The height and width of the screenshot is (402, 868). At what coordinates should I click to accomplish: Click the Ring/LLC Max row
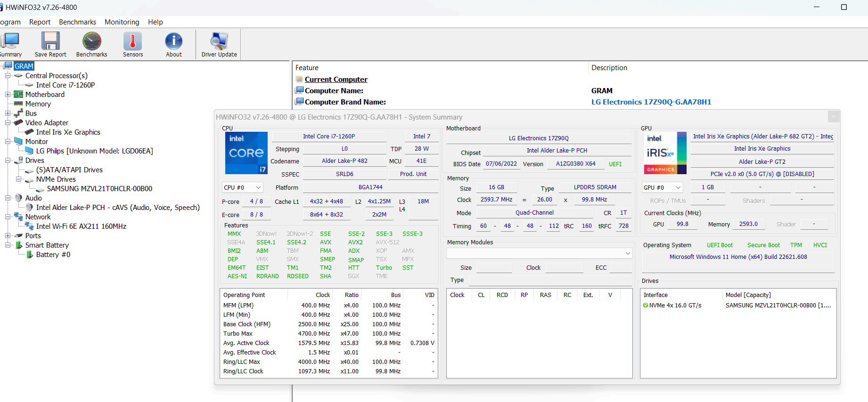pos(329,362)
